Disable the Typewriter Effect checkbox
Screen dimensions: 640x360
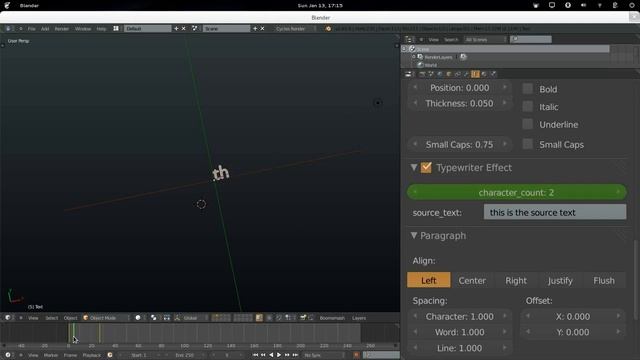(426, 168)
